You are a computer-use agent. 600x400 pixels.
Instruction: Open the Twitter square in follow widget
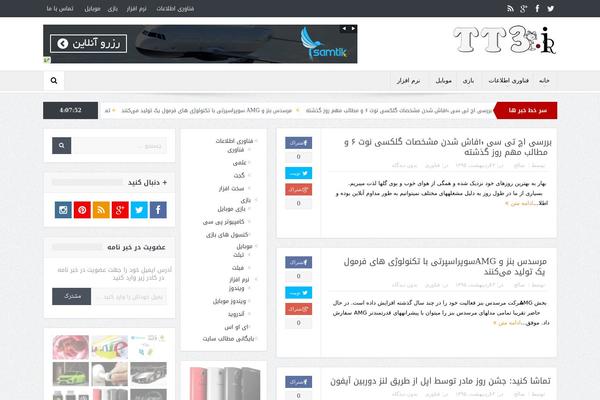[x=139, y=210]
